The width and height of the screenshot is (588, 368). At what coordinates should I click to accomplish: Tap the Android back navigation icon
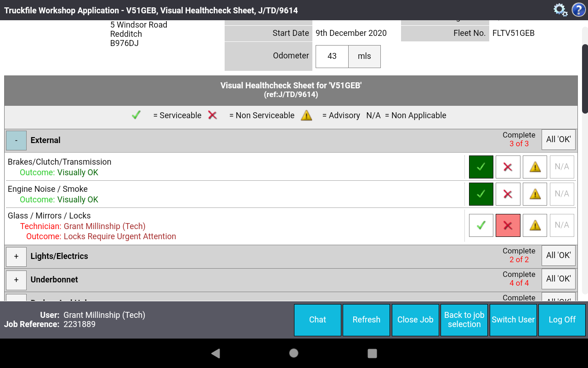click(x=215, y=353)
